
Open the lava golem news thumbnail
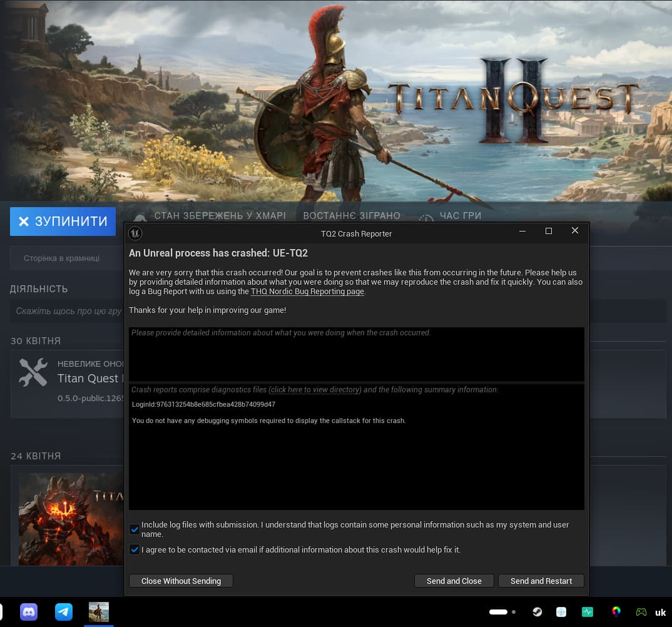coord(71,519)
